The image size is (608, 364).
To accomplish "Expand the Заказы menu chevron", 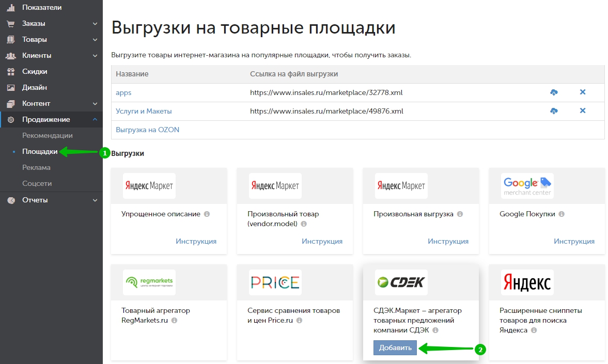I will point(95,24).
